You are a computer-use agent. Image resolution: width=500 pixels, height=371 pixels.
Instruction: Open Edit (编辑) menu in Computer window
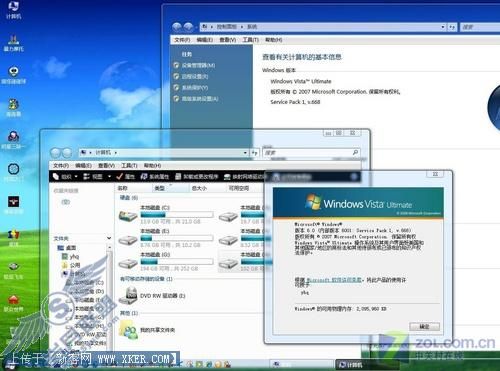pyautogui.click(x=83, y=165)
